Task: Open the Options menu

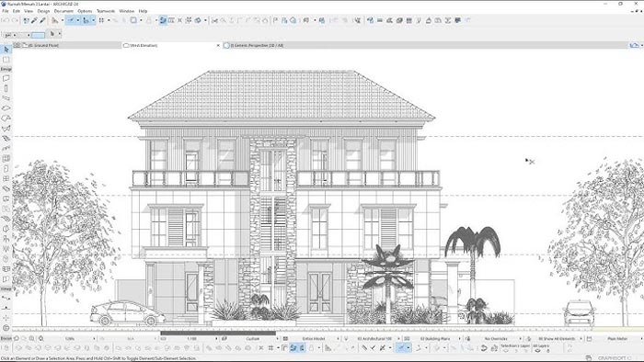Action: point(85,11)
